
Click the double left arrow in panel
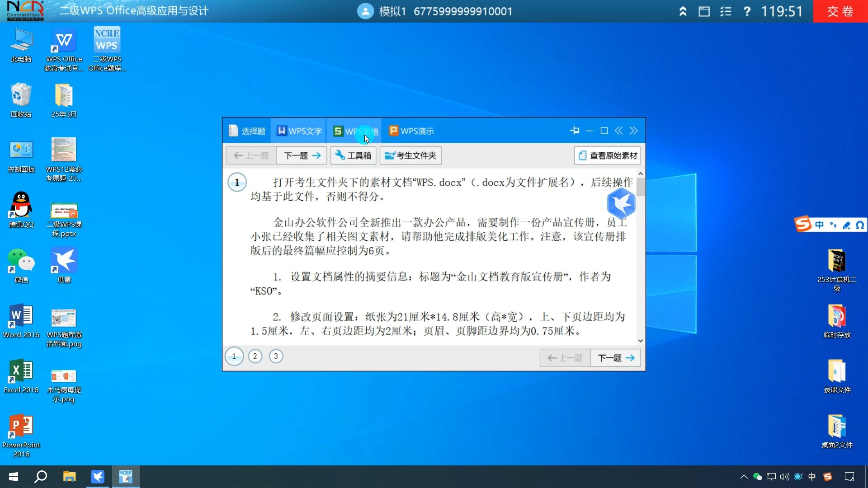(618, 131)
